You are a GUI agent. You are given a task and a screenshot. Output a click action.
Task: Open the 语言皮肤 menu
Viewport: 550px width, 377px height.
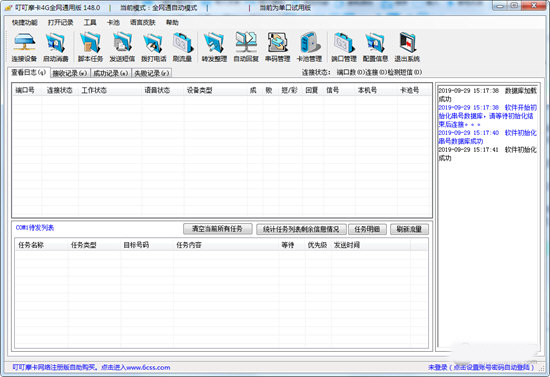[x=142, y=22]
